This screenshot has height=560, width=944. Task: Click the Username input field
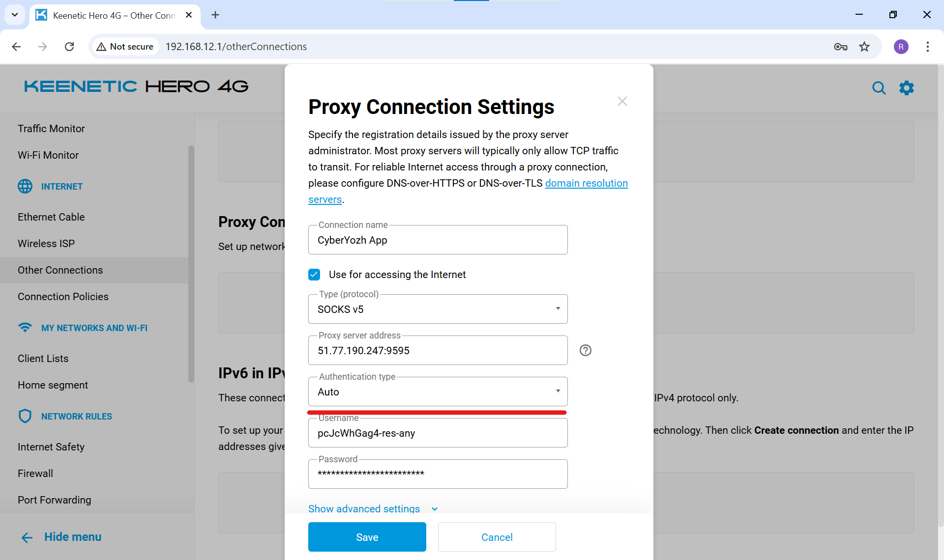[438, 433]
